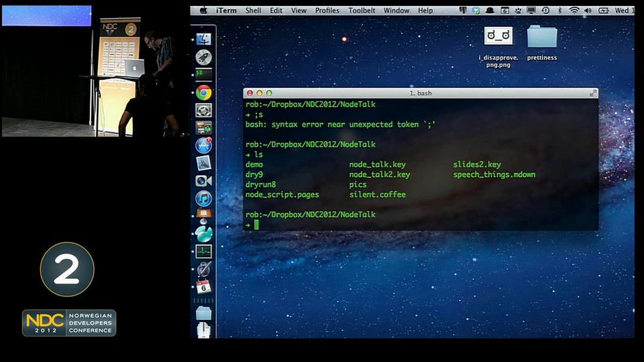Click 'pics' in the terminal listing
Screen dimensions: 644x362
pos(358,185)
